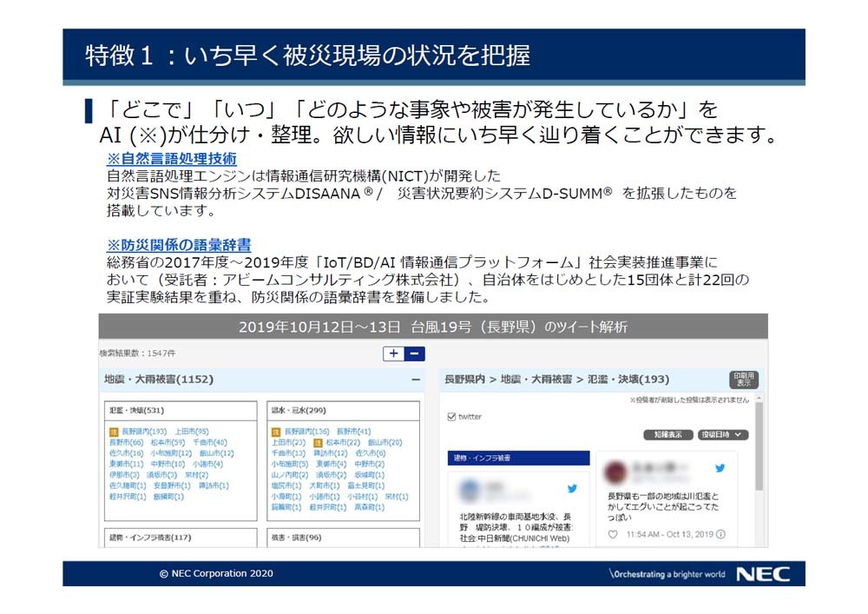This screenshot has width=868, height=614.
Task: Click the 注 badge before 長野県内(193)
Action: click(114, 432)
